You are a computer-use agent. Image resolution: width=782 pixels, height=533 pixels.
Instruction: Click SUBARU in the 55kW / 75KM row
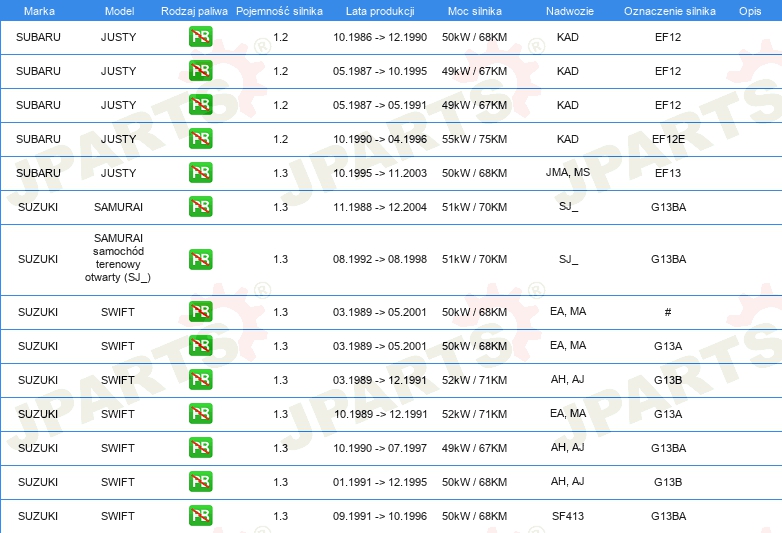click(38, 139)
